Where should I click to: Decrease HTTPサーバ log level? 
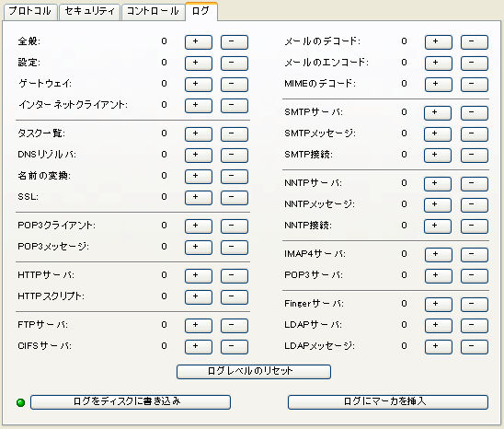pyautogui.click(x=234, y=276)
